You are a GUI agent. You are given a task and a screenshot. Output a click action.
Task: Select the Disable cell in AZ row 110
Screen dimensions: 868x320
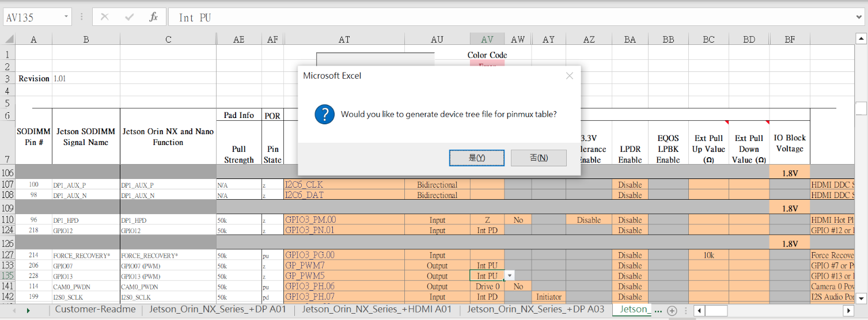point(589,220)
